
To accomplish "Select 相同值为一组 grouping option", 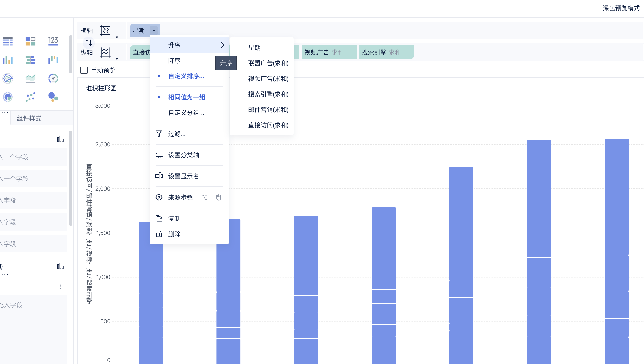I will click(187, 97).
